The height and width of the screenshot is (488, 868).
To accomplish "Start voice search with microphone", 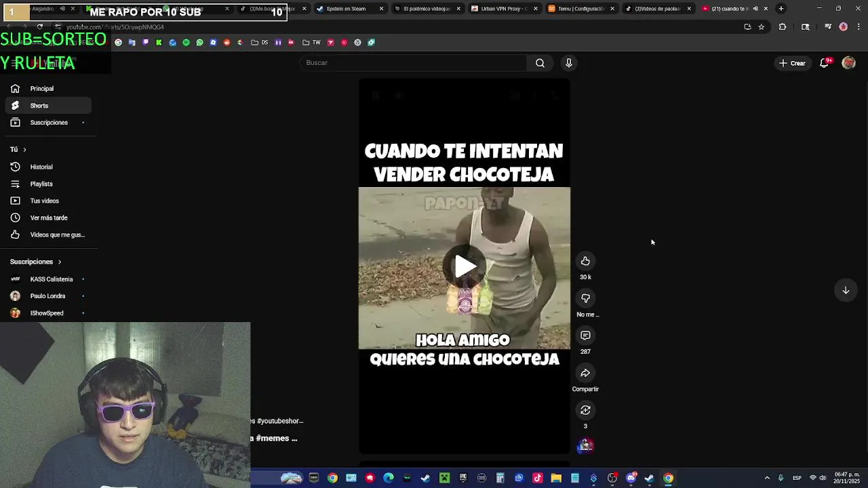I will (569, 63).
